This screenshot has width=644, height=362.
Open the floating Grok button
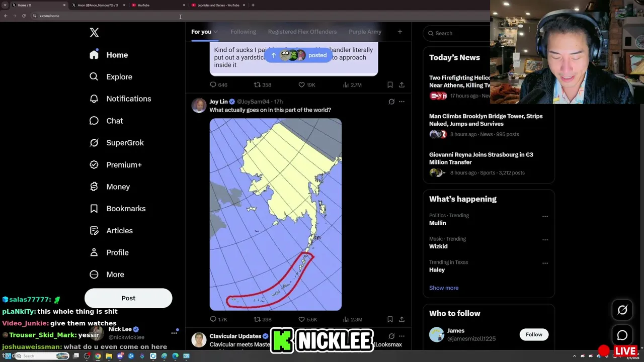pyautogui.click(x=622, y=310)
